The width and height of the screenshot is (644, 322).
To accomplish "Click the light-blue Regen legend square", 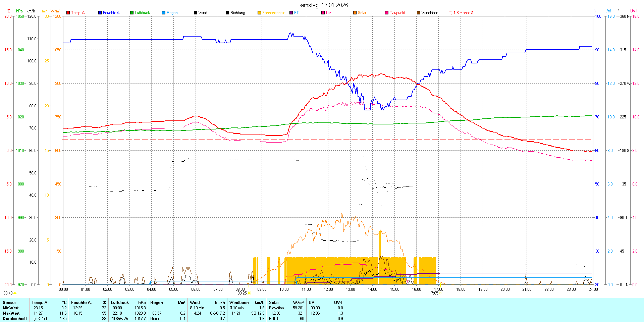I will pyautogui.click(x=164, y=13).
